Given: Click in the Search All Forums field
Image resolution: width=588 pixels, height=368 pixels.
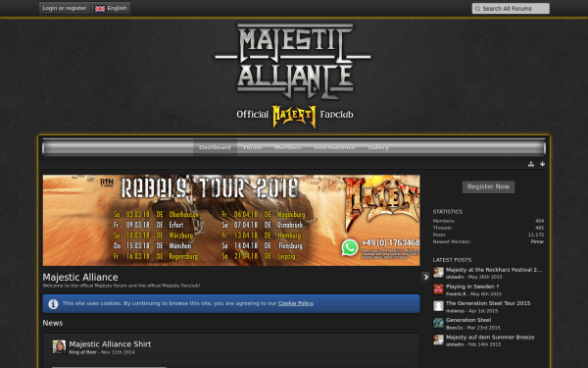Looking at the screenshot, I should click(511, 8).
